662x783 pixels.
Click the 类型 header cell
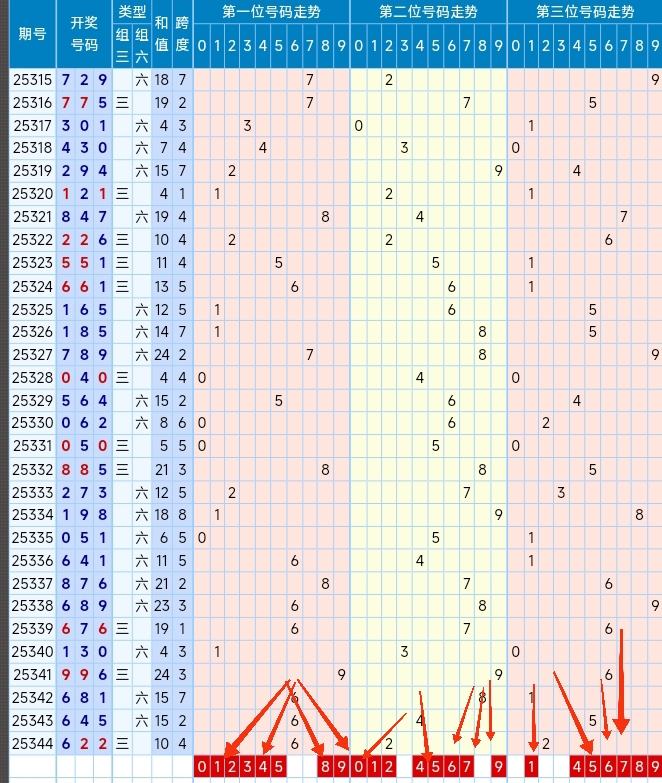[x=132, y=11]
